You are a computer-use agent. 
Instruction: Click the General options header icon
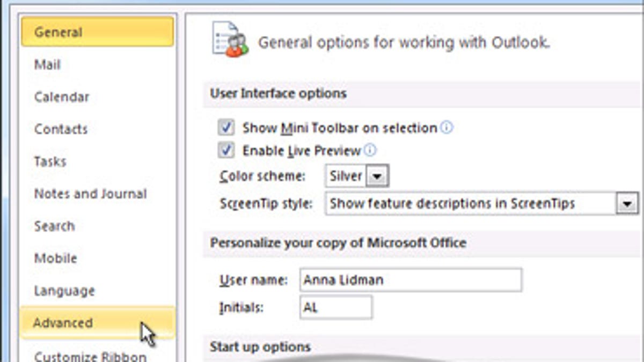[x=231, y=40]
